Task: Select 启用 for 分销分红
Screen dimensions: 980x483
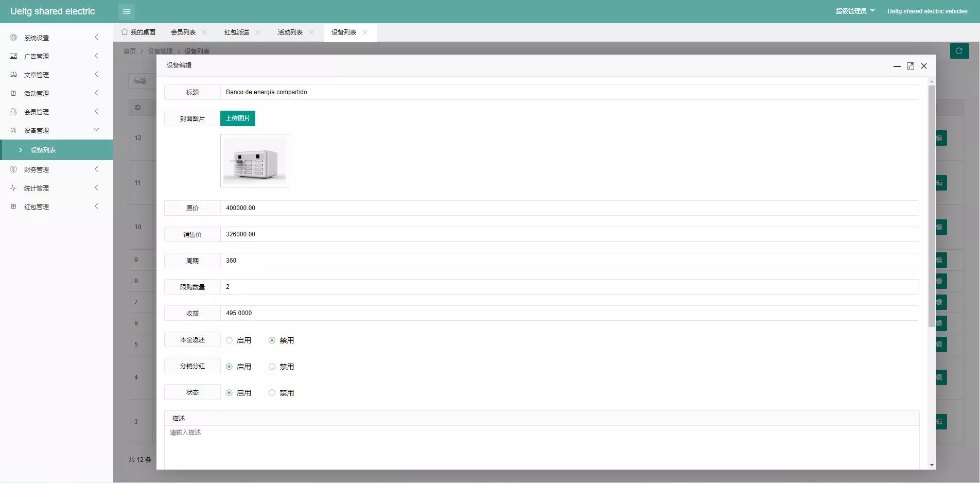Action: tap(239, 367)
